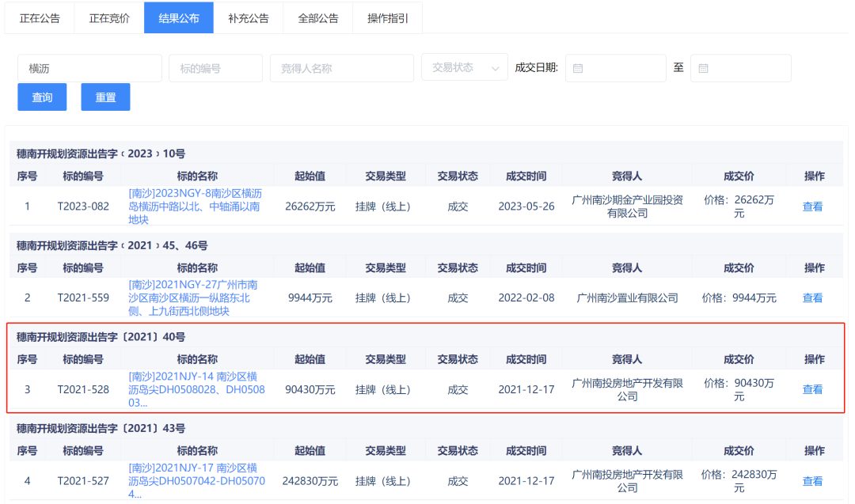Click 查看 for record T2021-527
The image size is (855, 504).
[x=813, y=480]
